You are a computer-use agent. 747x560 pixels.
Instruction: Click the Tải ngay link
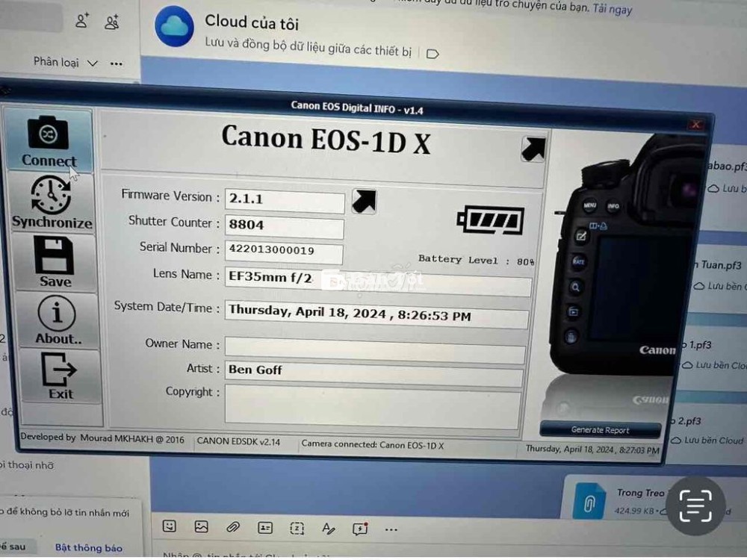613,9
